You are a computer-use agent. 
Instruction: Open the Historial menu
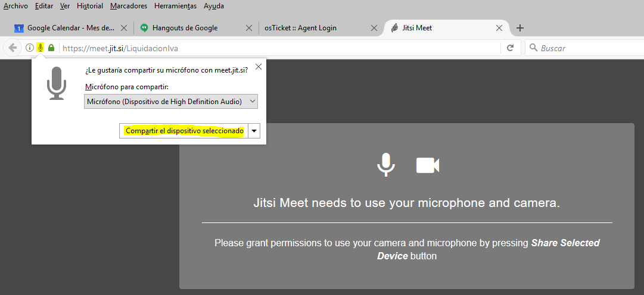pyautogui.click(x=90, y=6)
